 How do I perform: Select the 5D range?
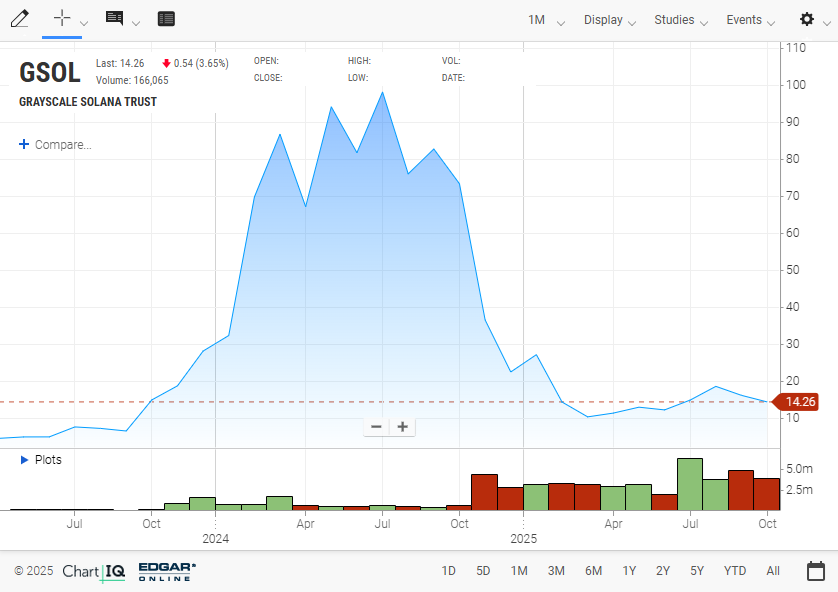[x=483, y=571]
